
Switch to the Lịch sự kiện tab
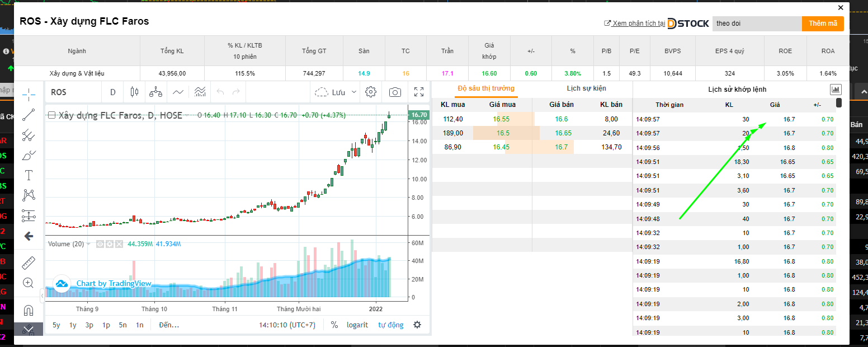tap(586, 88)
